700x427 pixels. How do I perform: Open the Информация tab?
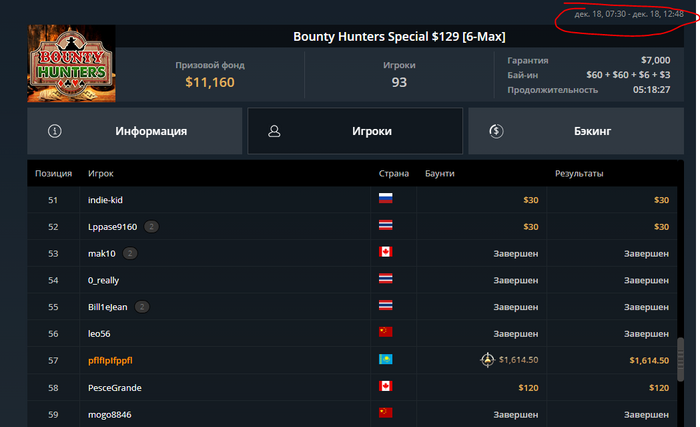point(150,131)
